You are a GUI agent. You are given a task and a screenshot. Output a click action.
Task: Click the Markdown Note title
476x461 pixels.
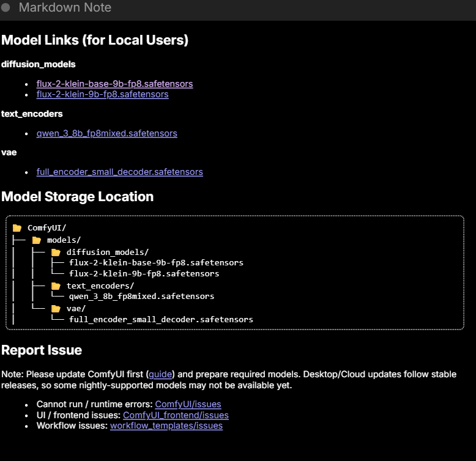[x=65, y=7]
